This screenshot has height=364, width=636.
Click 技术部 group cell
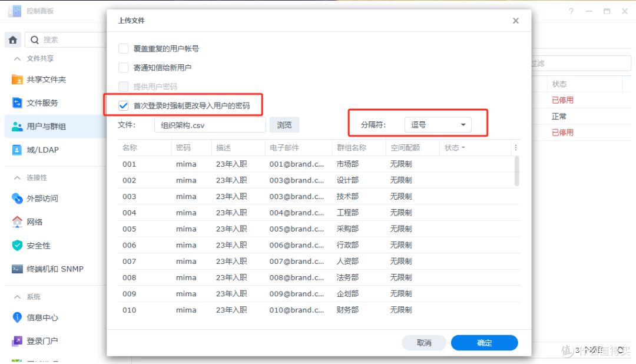(347, 196)
